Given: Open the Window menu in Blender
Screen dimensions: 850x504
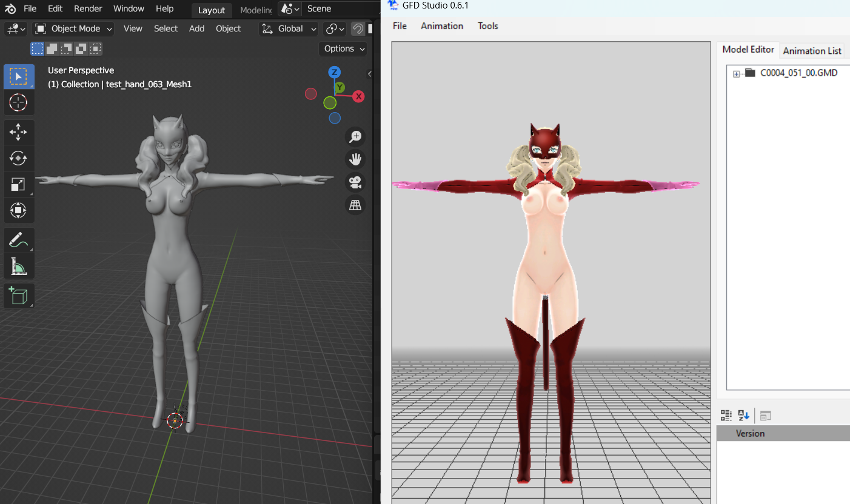Looking at the screenshot, I should 129,8.
